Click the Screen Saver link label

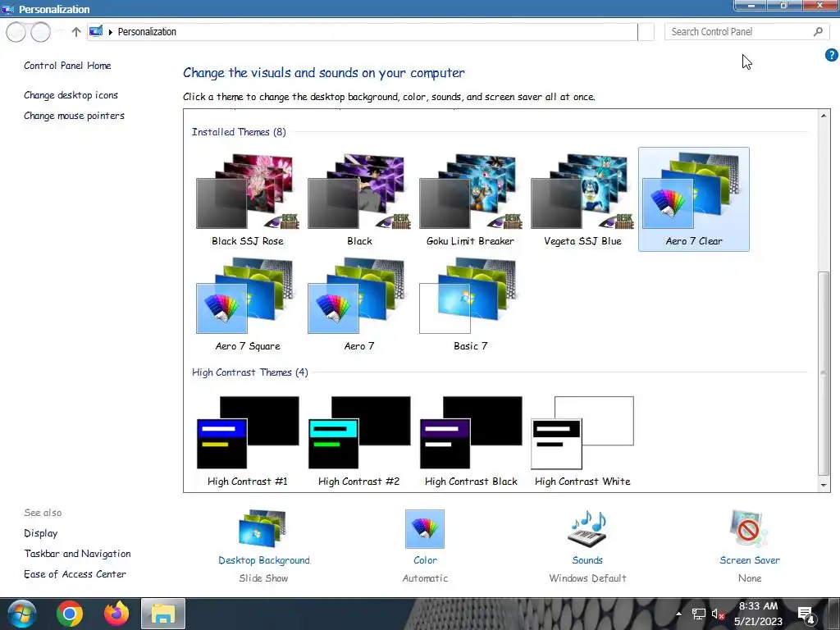(750, 560)
